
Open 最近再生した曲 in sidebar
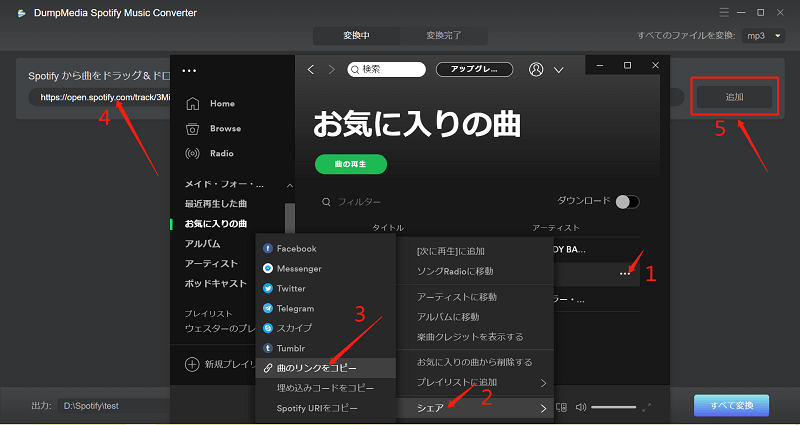click(216, 204)
